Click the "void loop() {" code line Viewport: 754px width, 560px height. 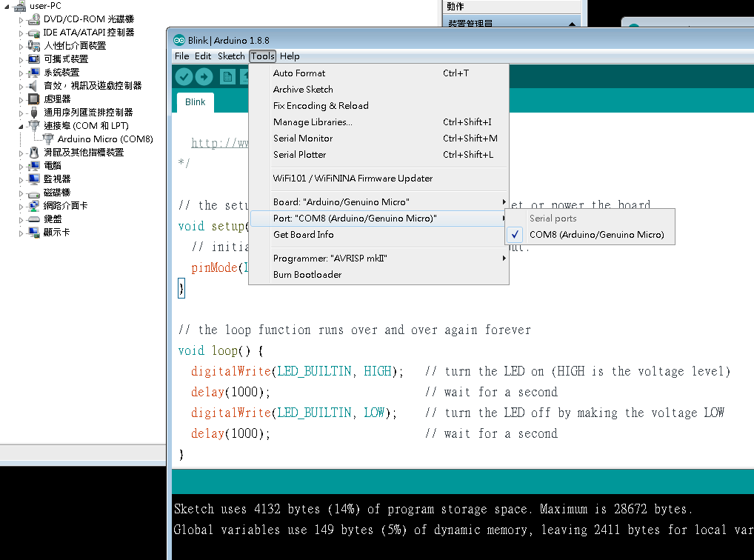[x=221, y=350]
